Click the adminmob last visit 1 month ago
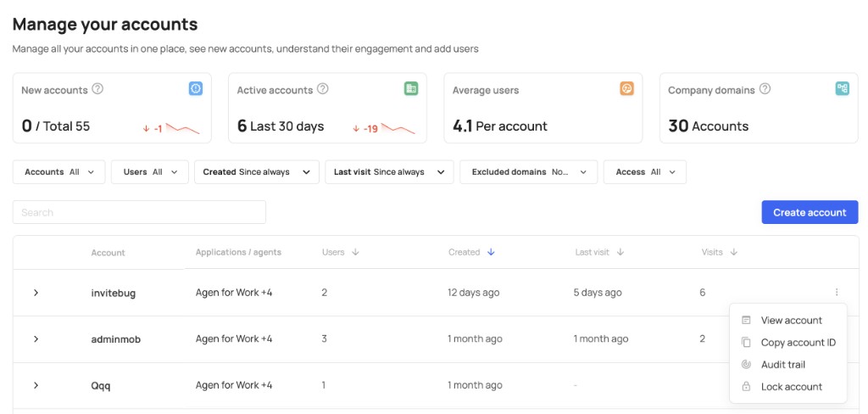 pyautogui.click(x=601, y=338)
